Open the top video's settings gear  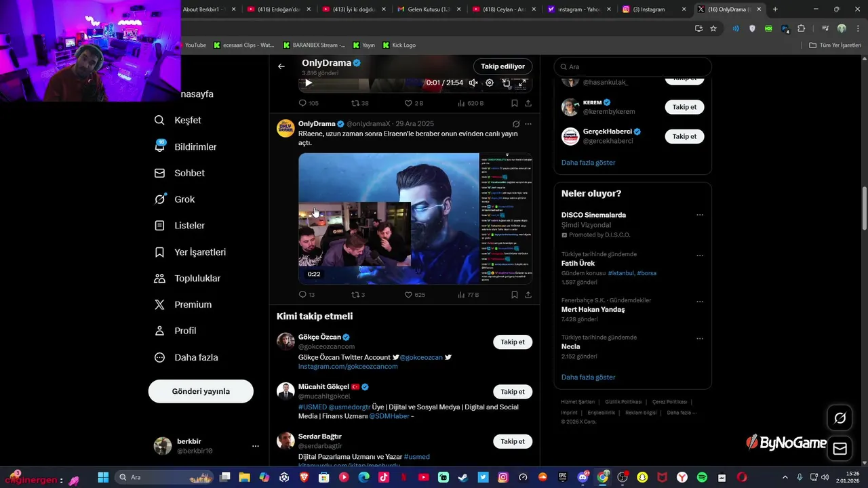tap(490, 83)
